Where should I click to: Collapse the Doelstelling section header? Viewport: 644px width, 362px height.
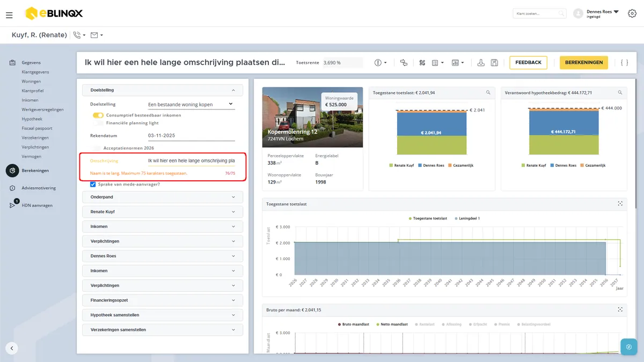163,90
